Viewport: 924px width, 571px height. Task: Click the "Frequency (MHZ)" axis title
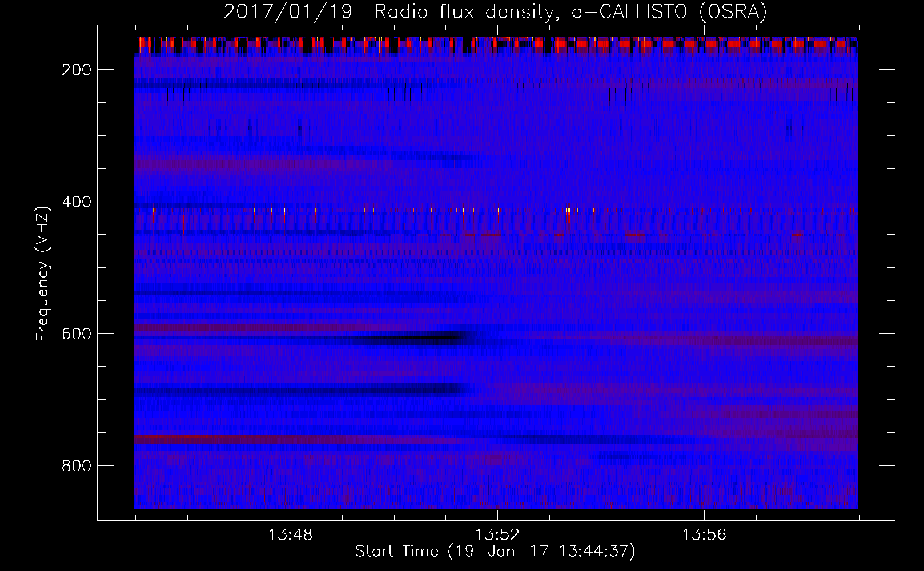pyautogui.click(x=43, y=274)
